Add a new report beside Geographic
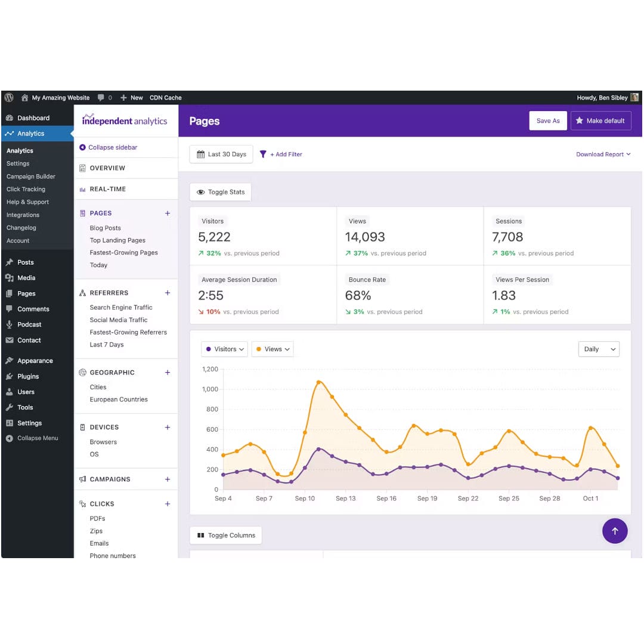This screenshot has height=644, width=644. [x=168, y=373]
